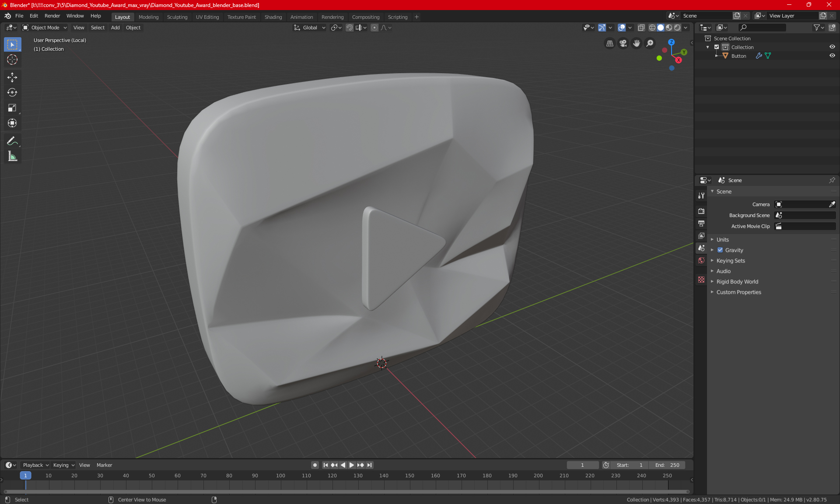This screenshot has width=840, height=504.
Task: Select the Scale tool
Action: point(12,108)
